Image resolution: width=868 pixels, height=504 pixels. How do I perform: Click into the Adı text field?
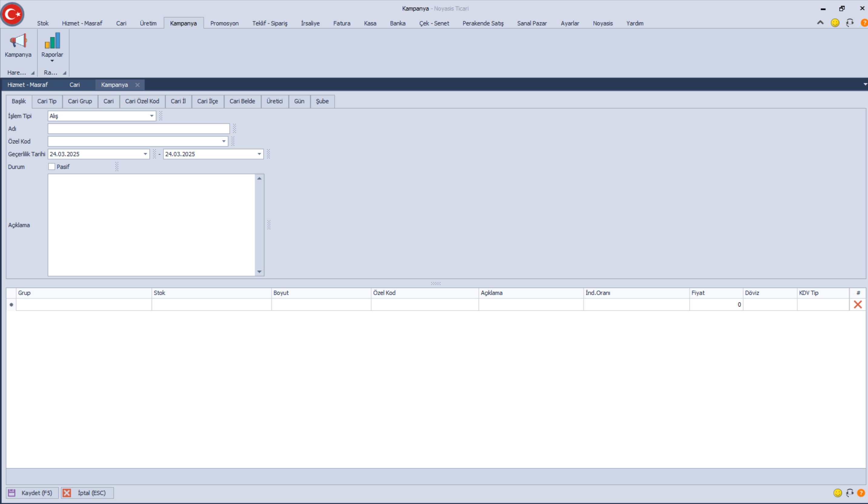(x=139, y=129)
